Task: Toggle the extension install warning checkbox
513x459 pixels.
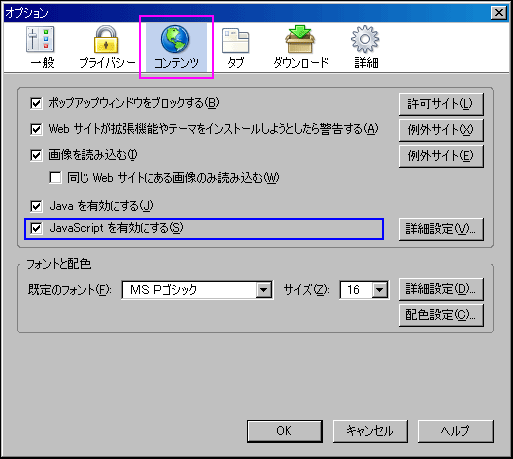Action: click(x=36, y=129)
